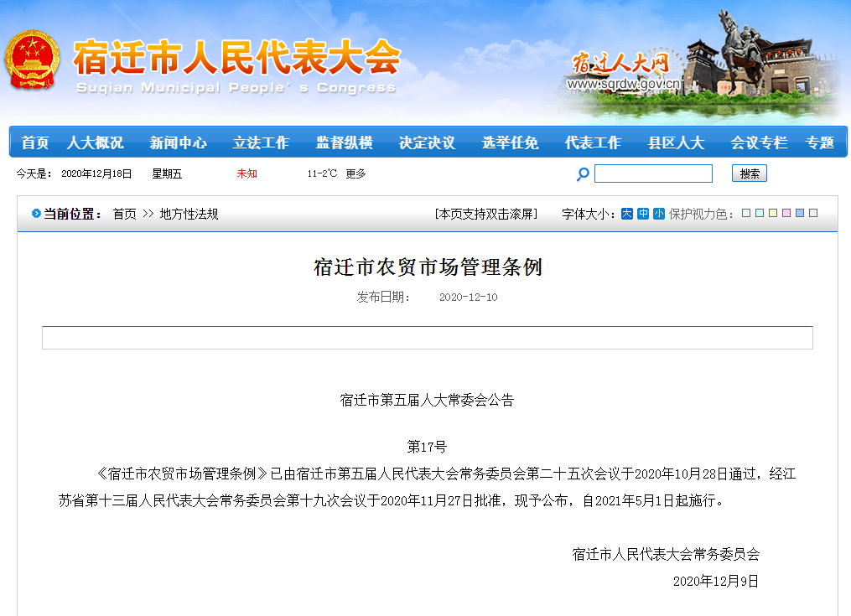The width and height of the screenshot is (851, 616).
Task: Pick the pink eye-protection color swatch
Action: [x=786, y=214]
